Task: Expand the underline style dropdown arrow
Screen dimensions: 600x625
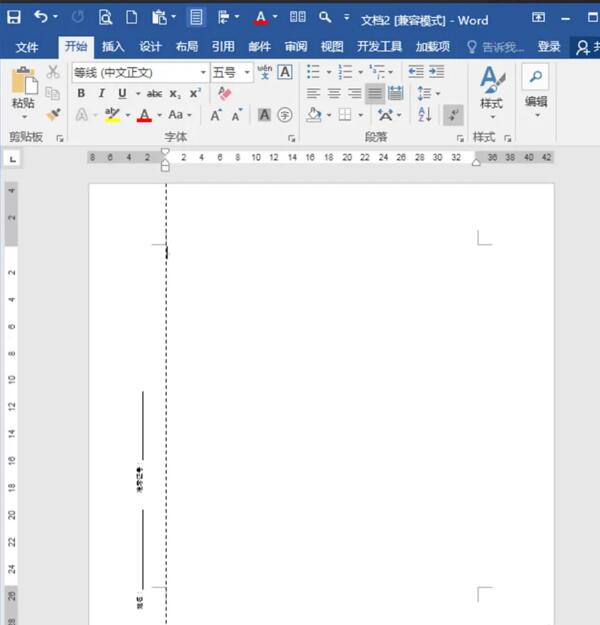Action: pos(138,94)
